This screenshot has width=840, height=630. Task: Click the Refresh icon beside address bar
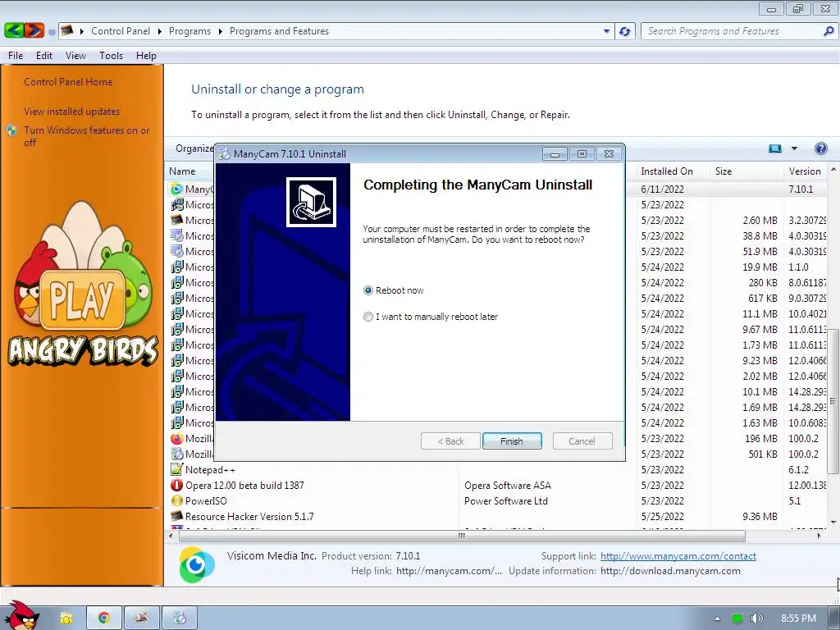point(624,31)
